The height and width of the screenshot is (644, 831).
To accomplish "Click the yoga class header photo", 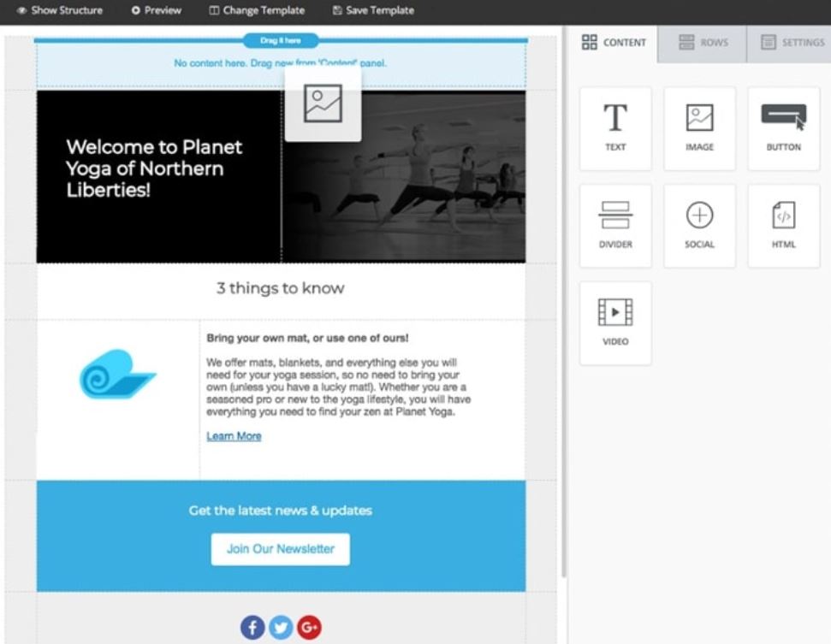I will click(404, 176).
